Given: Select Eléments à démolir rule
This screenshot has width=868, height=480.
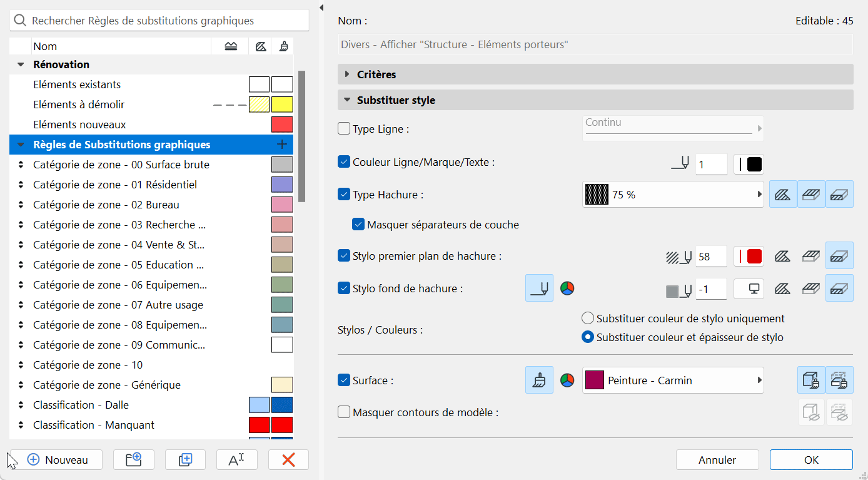Looking at the screenshot, I should [83, 105].
